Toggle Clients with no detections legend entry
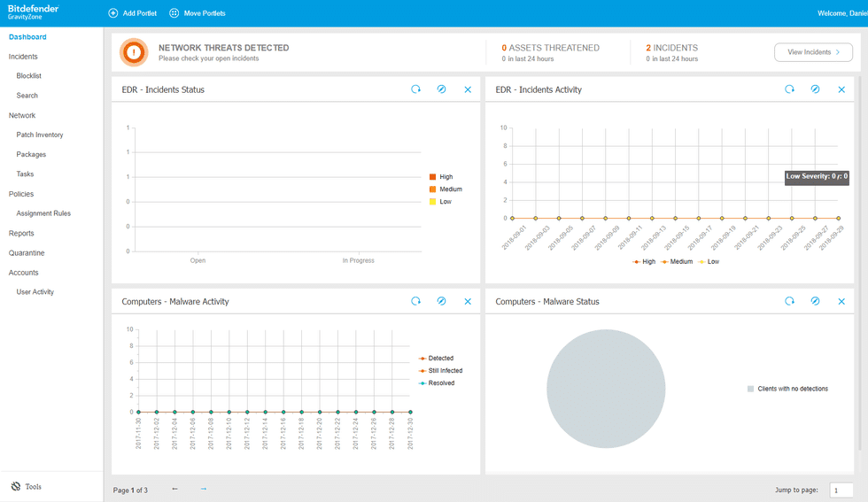Viewport: 868px width, 502px height. click(787, 389)
